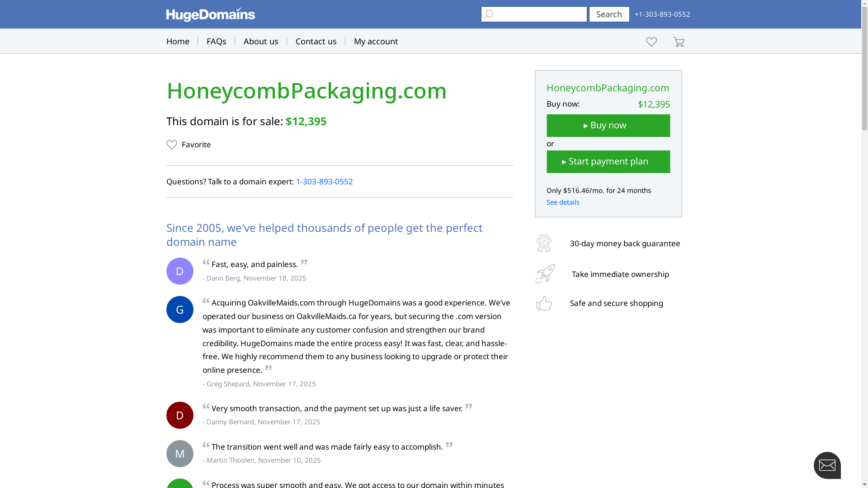Open favorites heart icon in navigation bar

[x=651, y=42]
